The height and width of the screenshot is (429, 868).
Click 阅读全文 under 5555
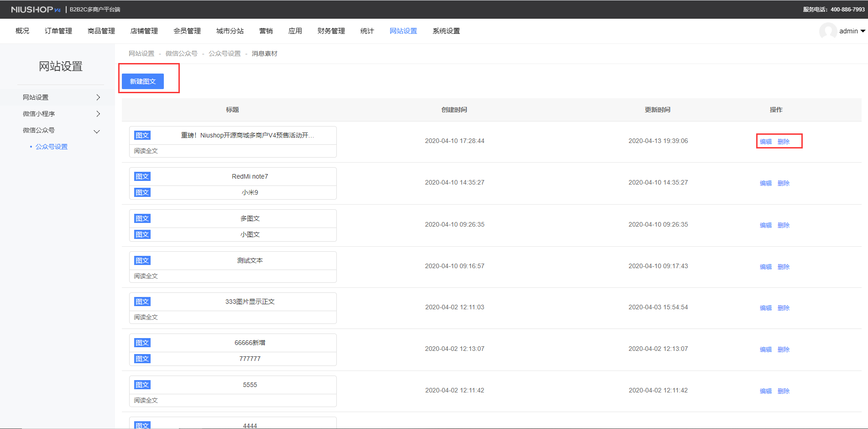click(146, 400)
